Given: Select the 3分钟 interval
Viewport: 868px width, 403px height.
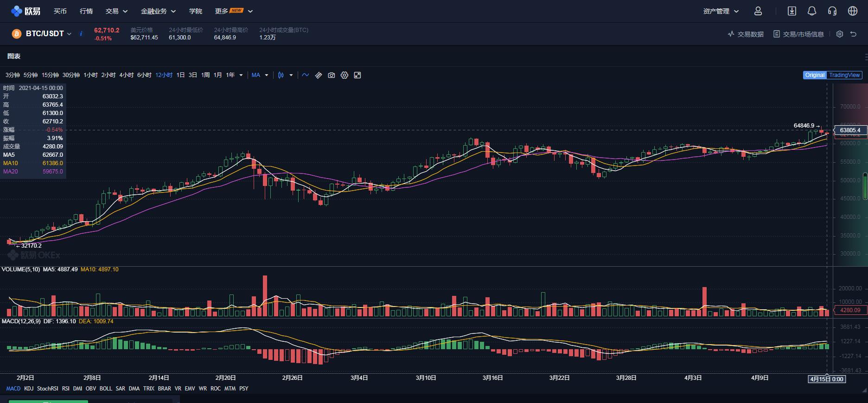Looking at the screenshot, I should (13, 75).
